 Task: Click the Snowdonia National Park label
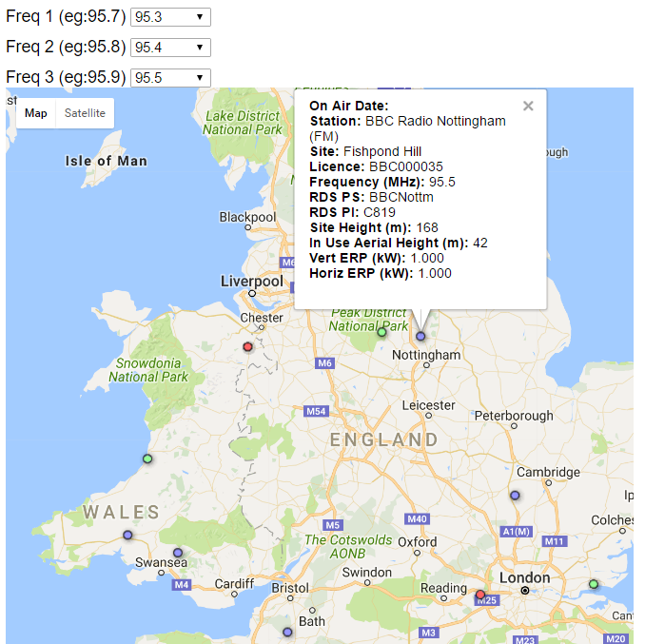[x=148, y=370]
